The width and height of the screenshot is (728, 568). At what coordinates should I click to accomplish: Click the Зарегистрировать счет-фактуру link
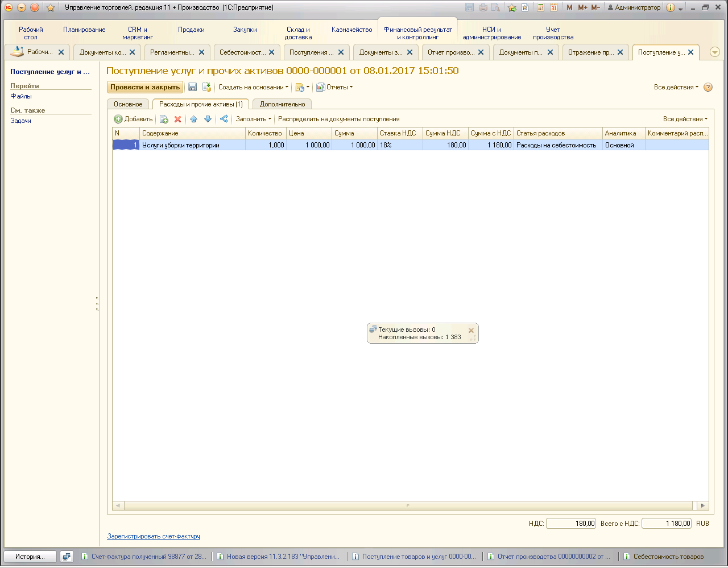(154, 536)
